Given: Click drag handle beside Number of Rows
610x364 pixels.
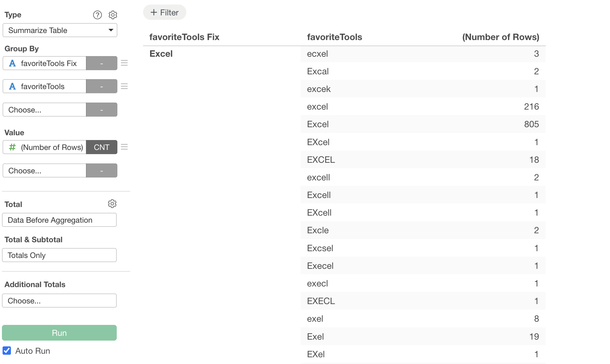Looking at the screenshot, I should tap(124, 147).
